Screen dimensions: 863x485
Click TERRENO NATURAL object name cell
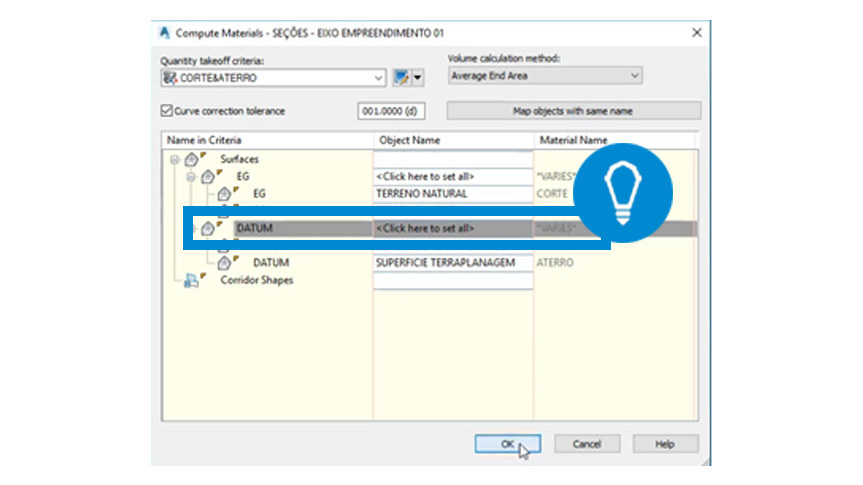(453, 193)
